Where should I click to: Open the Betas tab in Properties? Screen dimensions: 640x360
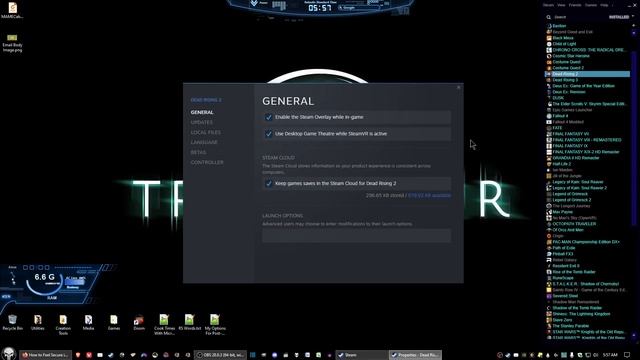tap(198, 152)
